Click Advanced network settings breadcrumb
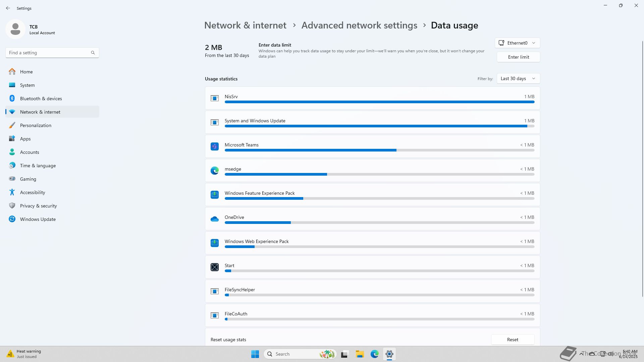644x362 pixels. [x=359, y=25]
